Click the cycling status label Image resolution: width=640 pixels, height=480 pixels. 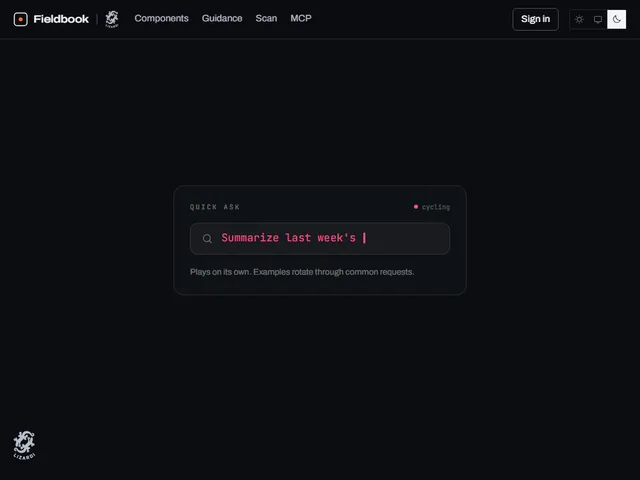(436, 207)
